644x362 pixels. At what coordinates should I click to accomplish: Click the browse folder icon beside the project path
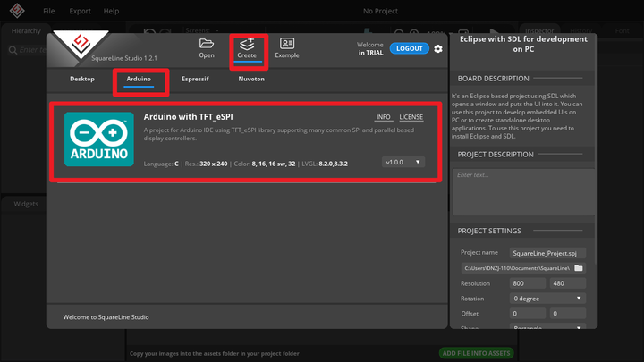point(579,268)
